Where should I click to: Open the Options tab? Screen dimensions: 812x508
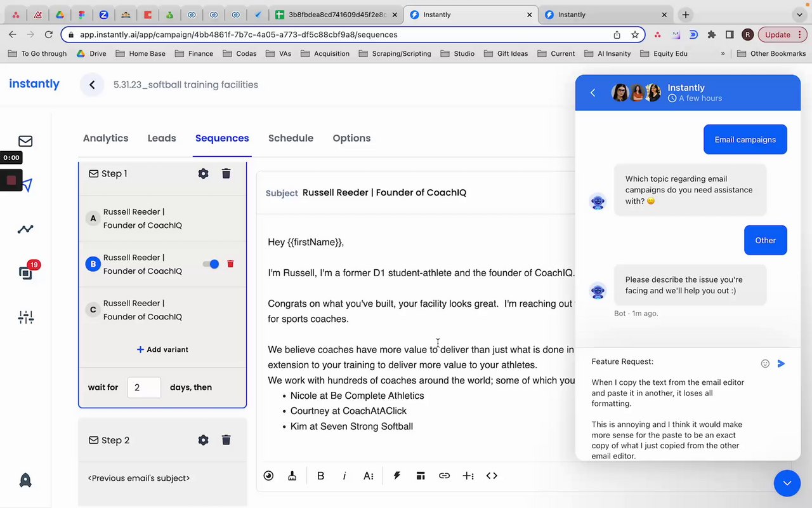tap(351, 138)
